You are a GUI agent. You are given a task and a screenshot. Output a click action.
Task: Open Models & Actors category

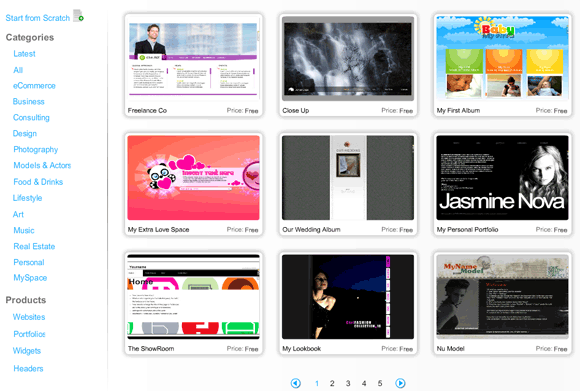coord(42,165)
